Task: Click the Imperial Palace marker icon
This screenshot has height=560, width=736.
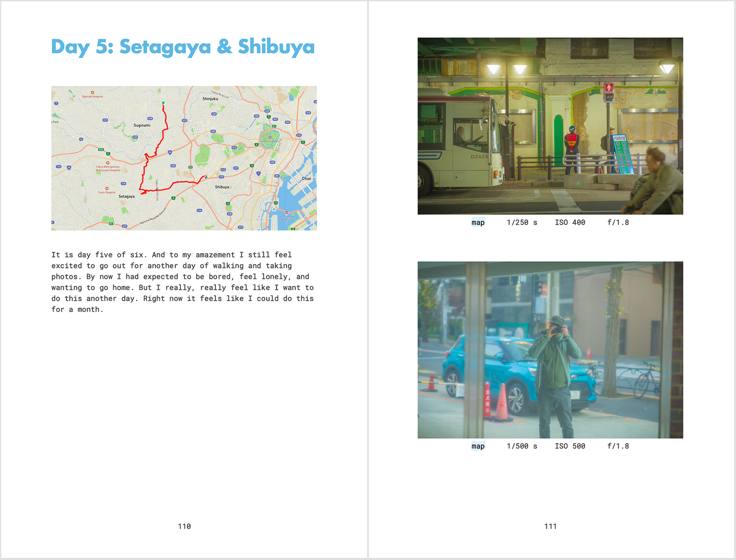Action: pos(270,138)
